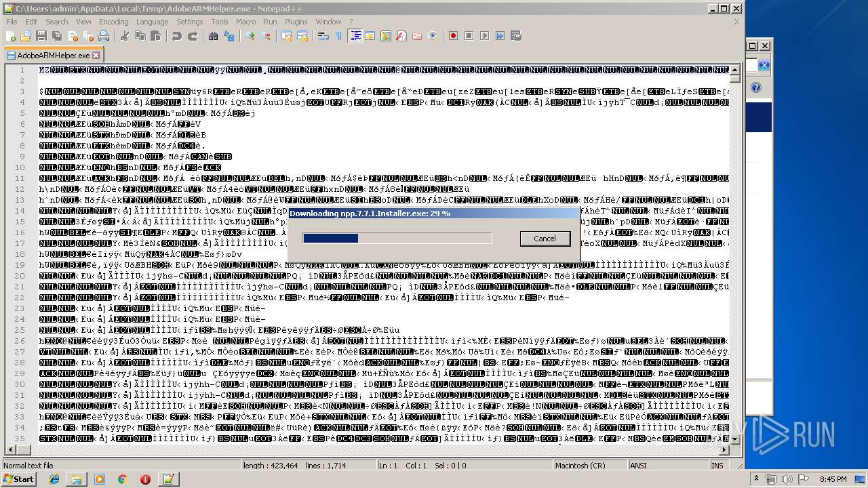Select the AdobeARMHelper.exe tab
Image resolution: width=868 pixels, height=488 pixels.
53,56
